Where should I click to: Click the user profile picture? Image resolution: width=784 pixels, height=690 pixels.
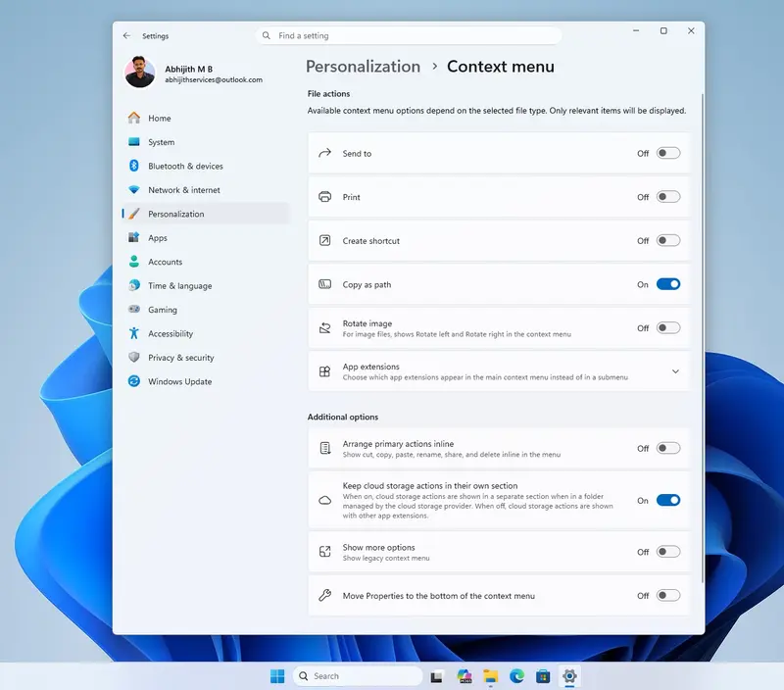[139, 72]
